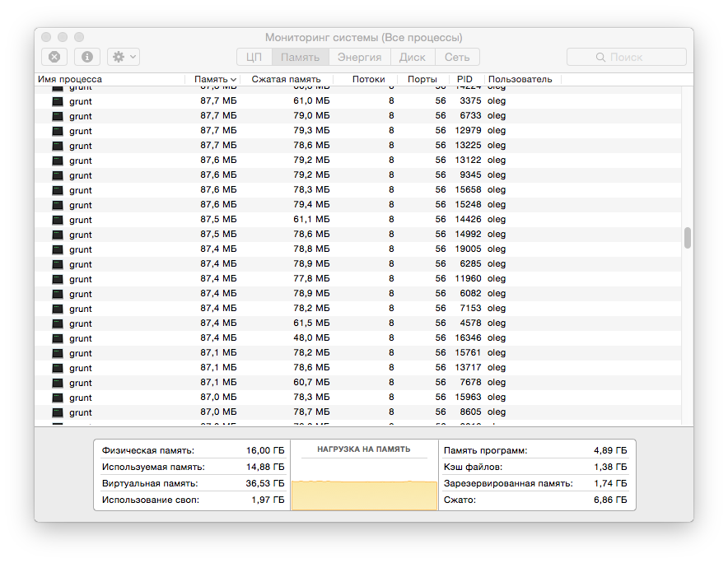Toggle sort arrow on Память column

click(234, 80)
